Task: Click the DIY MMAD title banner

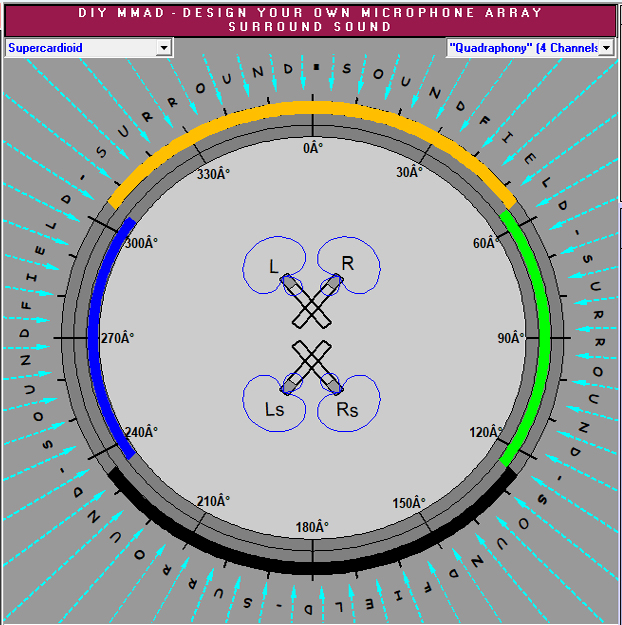Action: (x=311, y=20)
